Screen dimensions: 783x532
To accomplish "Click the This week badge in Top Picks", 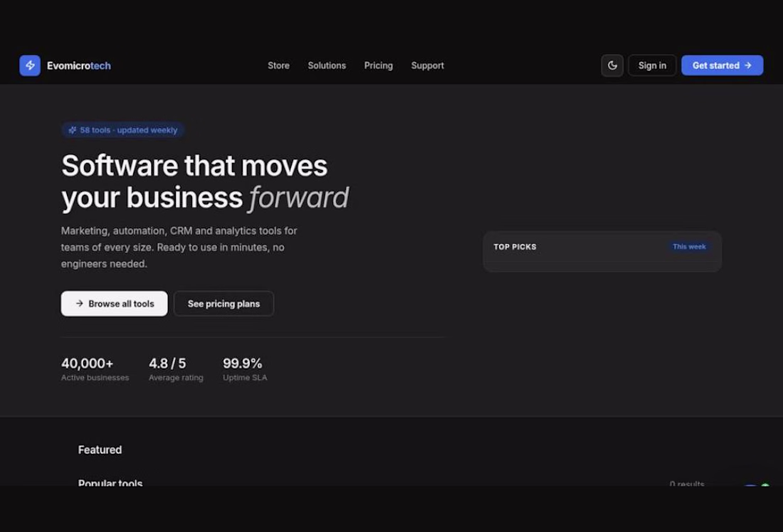I will (689, 247).
